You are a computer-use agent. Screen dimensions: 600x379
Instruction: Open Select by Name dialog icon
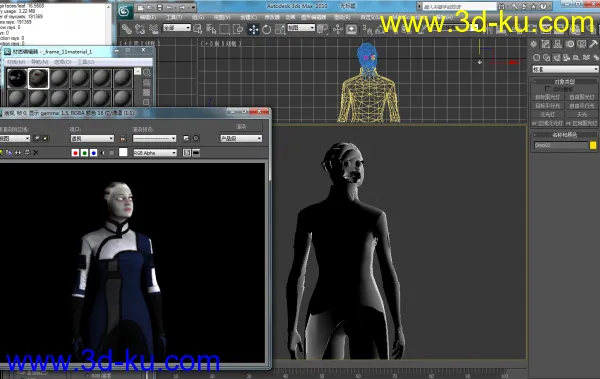[211, 29]
